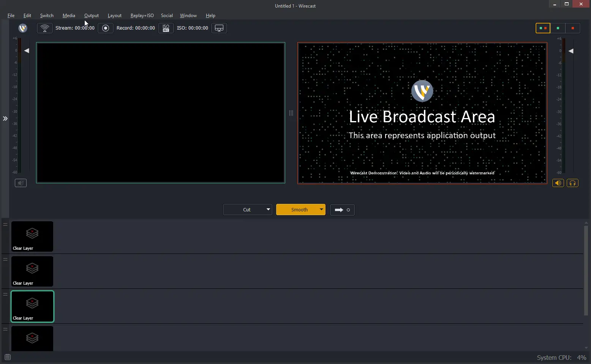
Task: Toggle the preview audio mute speaker button
Action: coord(21,183)
